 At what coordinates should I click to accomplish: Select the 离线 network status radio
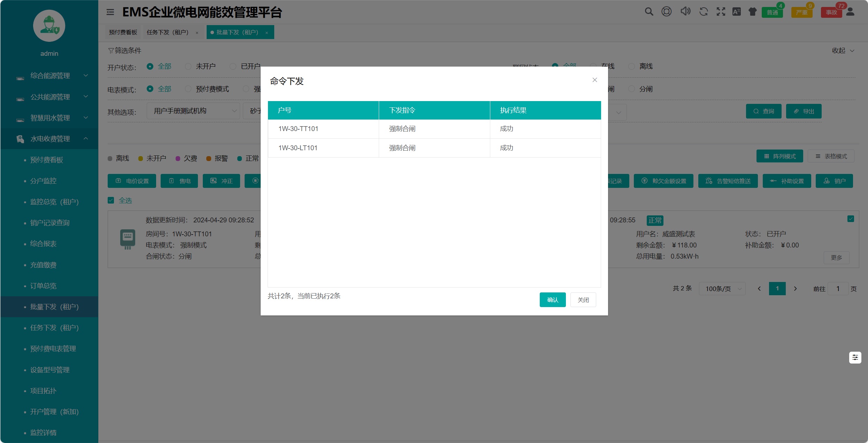[631, 66]
